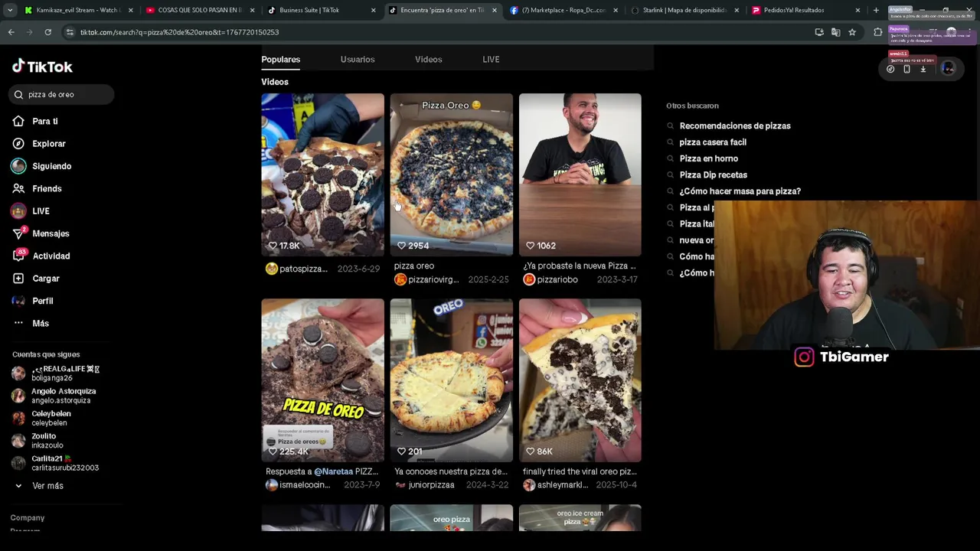Open the Más three-dots menu
Screen dimensions: 980x551
pyautogui.click(x=18, y=323)
